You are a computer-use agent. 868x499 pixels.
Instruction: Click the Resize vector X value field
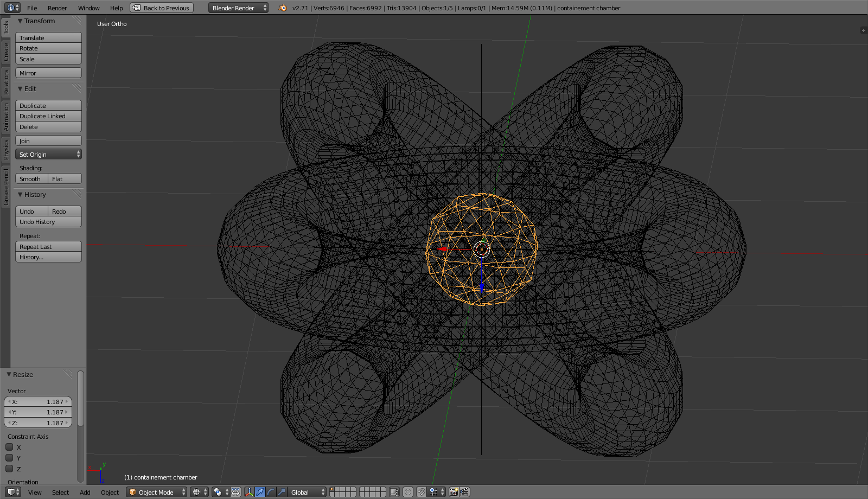[x=38, y=402]
